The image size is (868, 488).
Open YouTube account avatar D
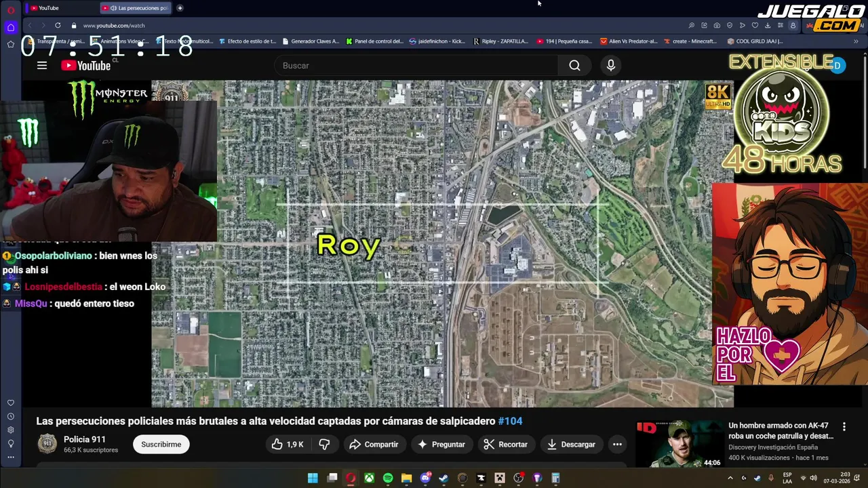coord(837,66)
